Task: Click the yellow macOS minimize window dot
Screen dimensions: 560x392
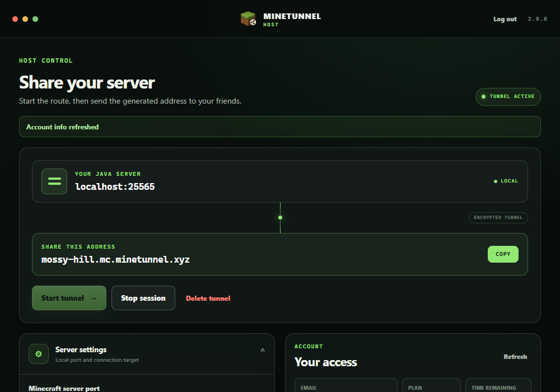Action: [x=25, y=19]
